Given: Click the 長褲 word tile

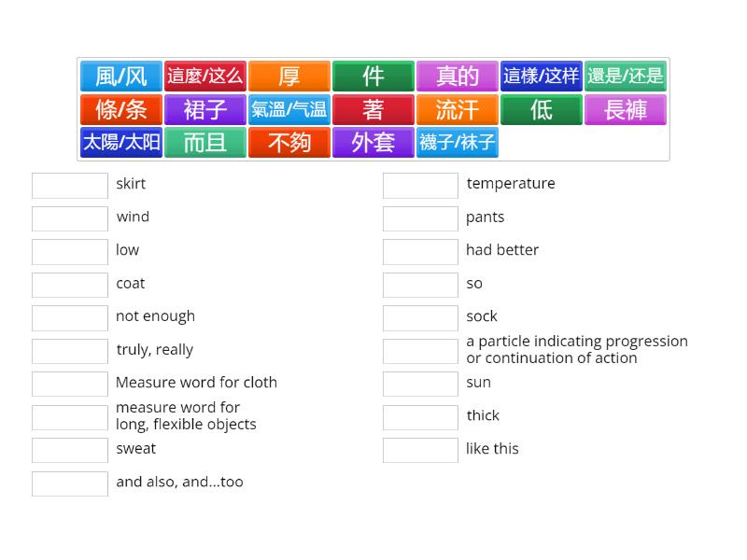Looking at the screenshot, I should [626, 110].
